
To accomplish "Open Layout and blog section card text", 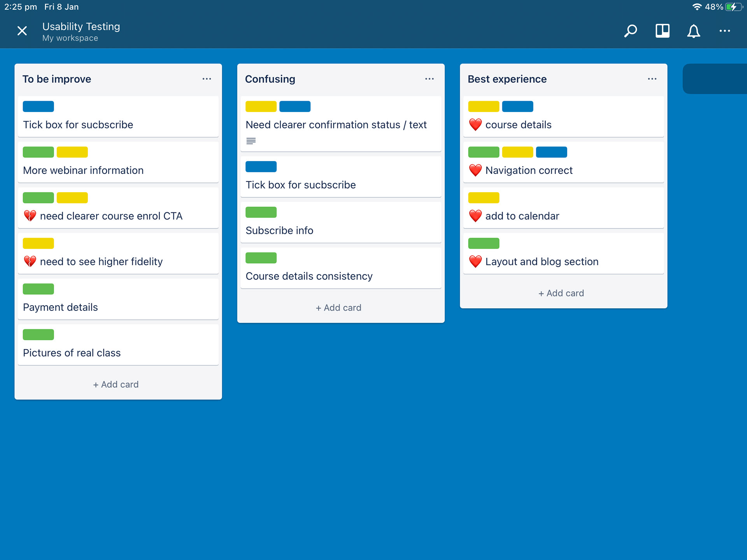I will click(x=542, y=261).
